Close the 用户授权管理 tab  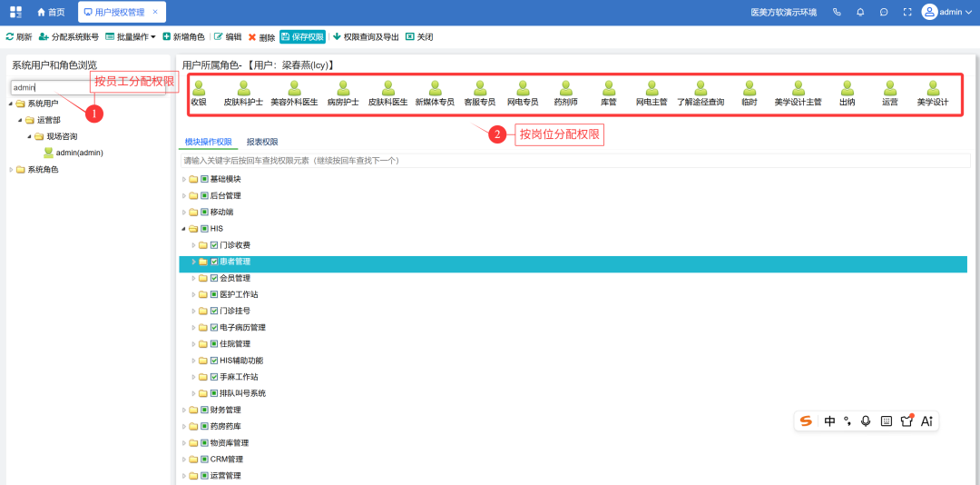[155, 12]
